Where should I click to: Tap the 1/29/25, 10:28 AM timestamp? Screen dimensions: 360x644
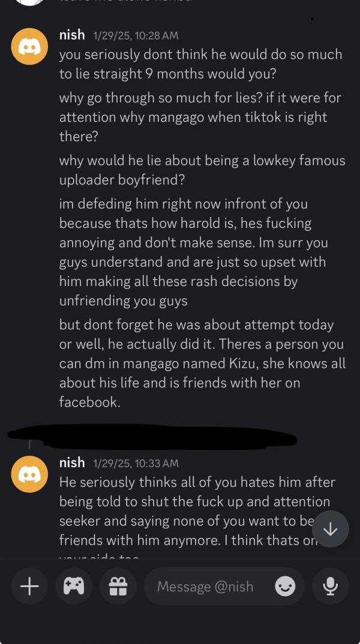coord(136,36)
